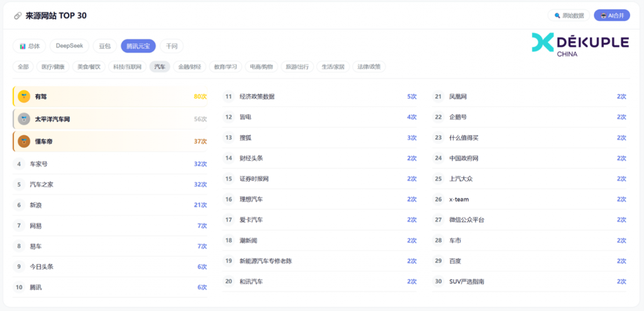Click the 易车 row text
Image resolution: width=644 pixels, height=311 pixels.
pos(36,246)
